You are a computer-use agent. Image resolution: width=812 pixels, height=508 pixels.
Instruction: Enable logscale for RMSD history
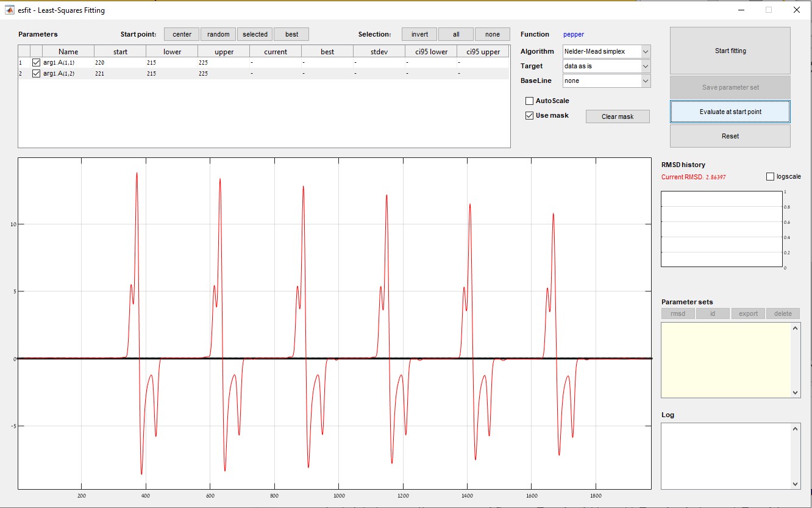770,176
